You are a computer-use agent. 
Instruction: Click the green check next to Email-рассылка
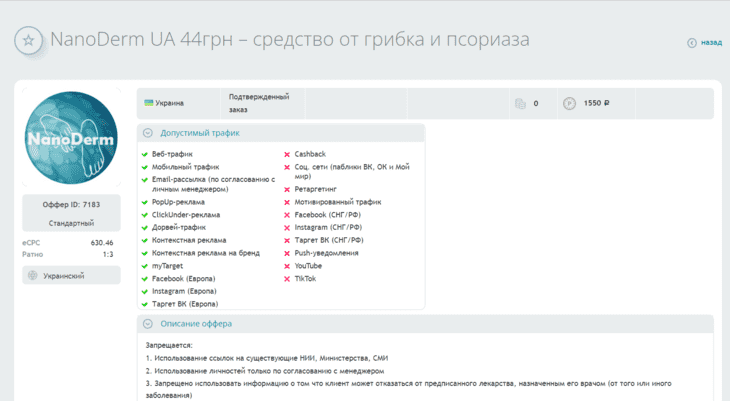(145, 179)
